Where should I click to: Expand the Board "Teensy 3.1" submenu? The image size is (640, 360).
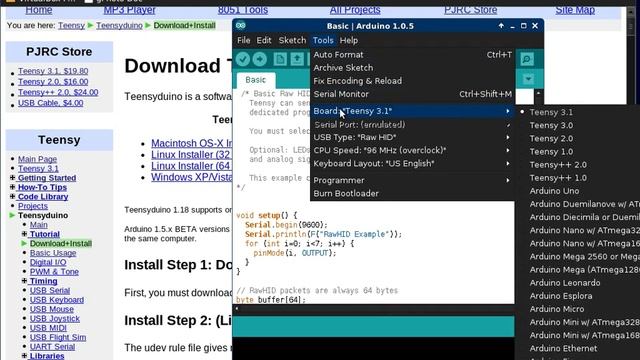pos(412,111)
